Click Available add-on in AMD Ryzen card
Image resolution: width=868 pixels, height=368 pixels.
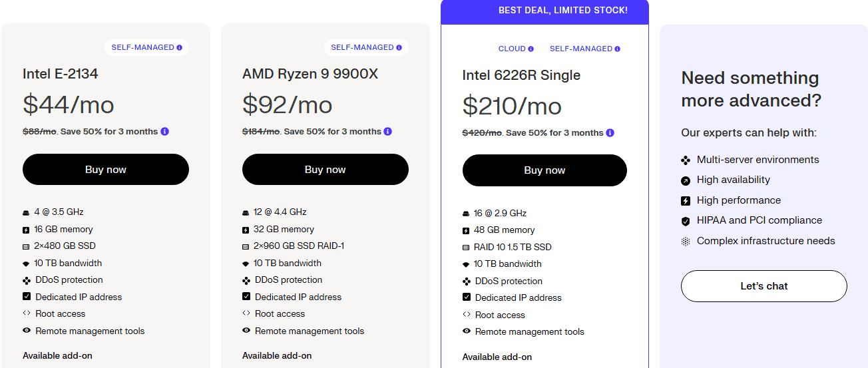tap(277, 356)
